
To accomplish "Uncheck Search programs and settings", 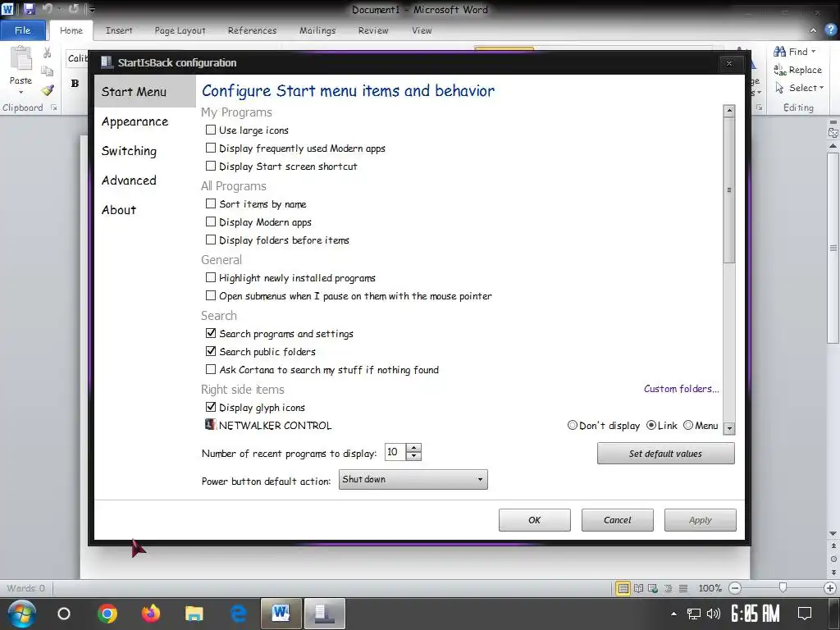I will (211, 333).
